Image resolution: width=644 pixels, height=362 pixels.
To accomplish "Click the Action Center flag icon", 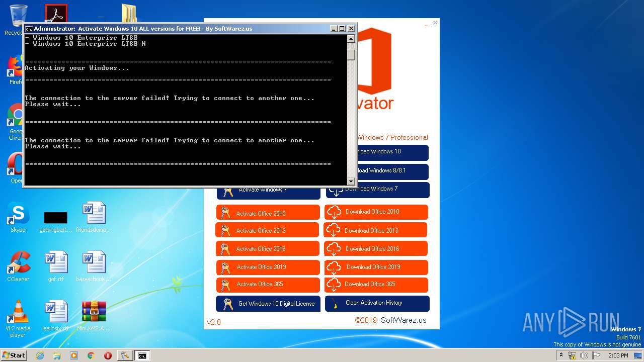I will 596,355.
